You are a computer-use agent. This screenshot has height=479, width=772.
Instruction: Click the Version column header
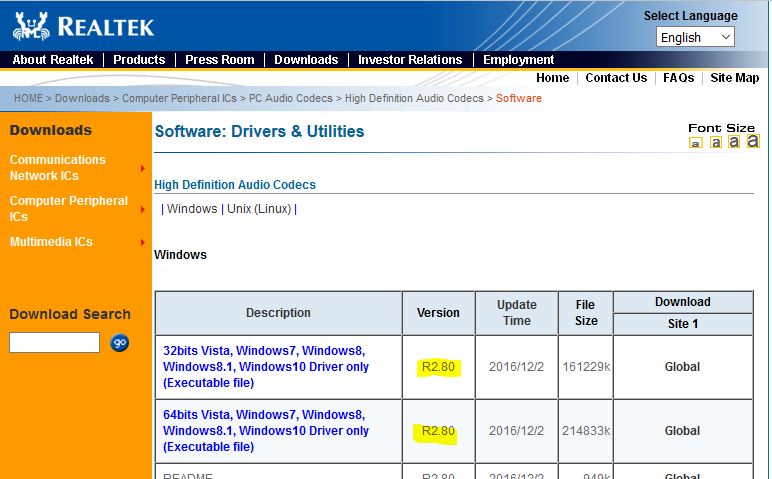(x=438, y=313)
